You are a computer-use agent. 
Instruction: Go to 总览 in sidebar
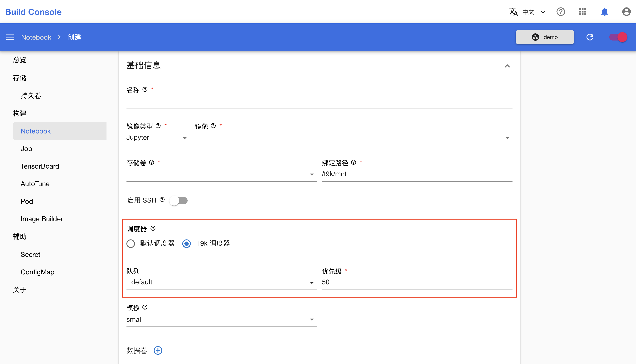20,60
